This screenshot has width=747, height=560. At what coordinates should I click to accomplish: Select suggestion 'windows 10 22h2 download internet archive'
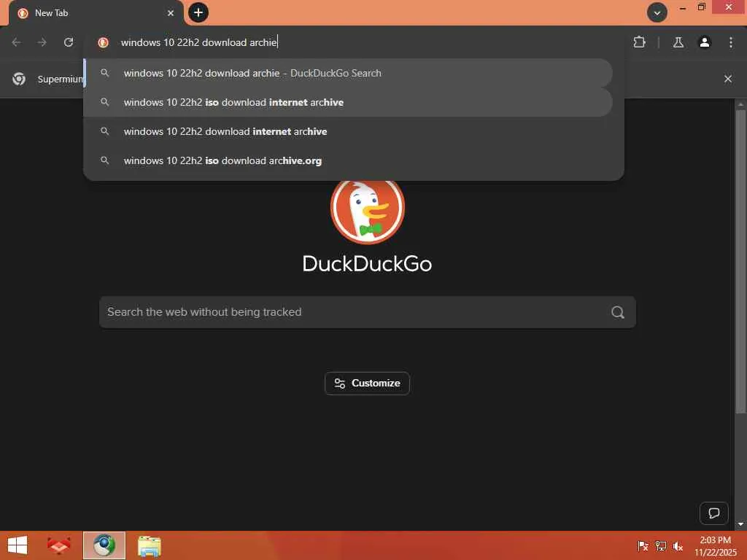pos(348,131)
